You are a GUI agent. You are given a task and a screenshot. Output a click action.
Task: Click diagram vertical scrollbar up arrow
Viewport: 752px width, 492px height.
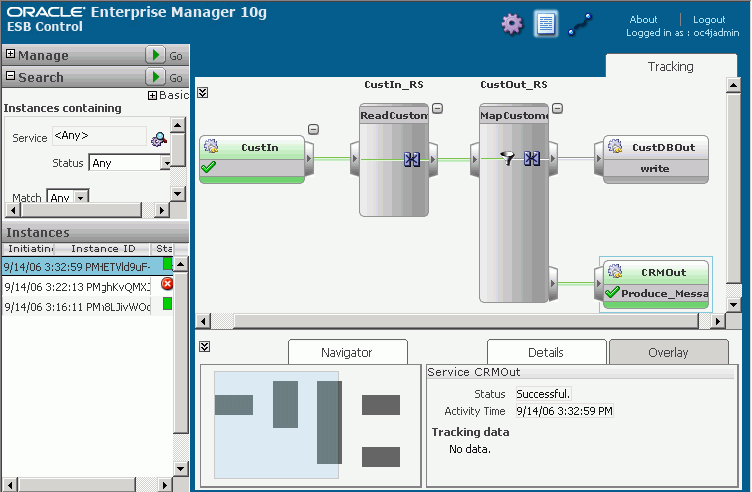click(733, 85)
